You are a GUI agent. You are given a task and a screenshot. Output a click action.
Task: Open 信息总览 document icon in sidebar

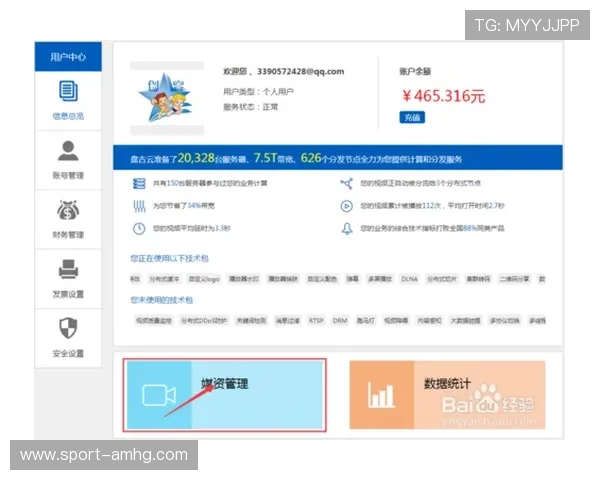[x=68, y=91]
